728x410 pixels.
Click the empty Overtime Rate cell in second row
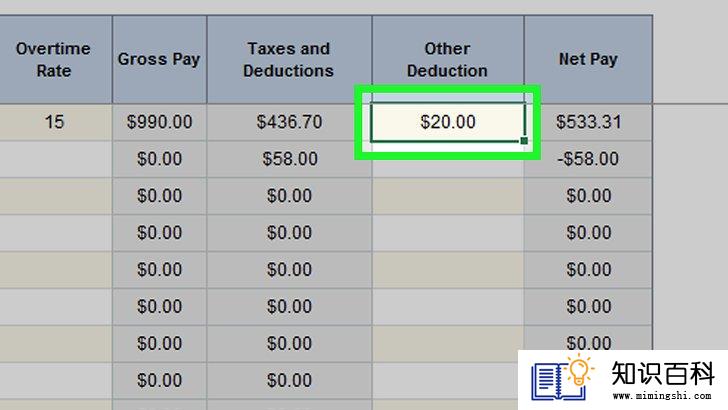point(54,159)
